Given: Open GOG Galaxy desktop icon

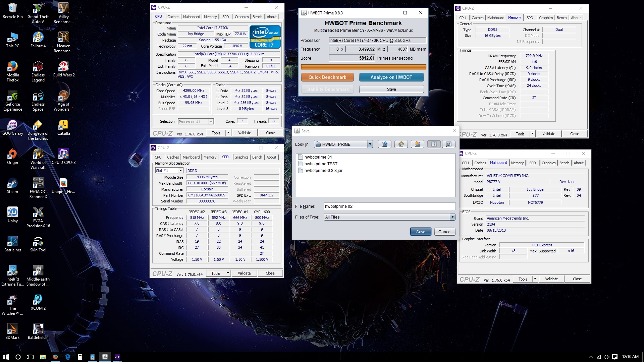Looking at the screenshot, I should click(13, 127).
